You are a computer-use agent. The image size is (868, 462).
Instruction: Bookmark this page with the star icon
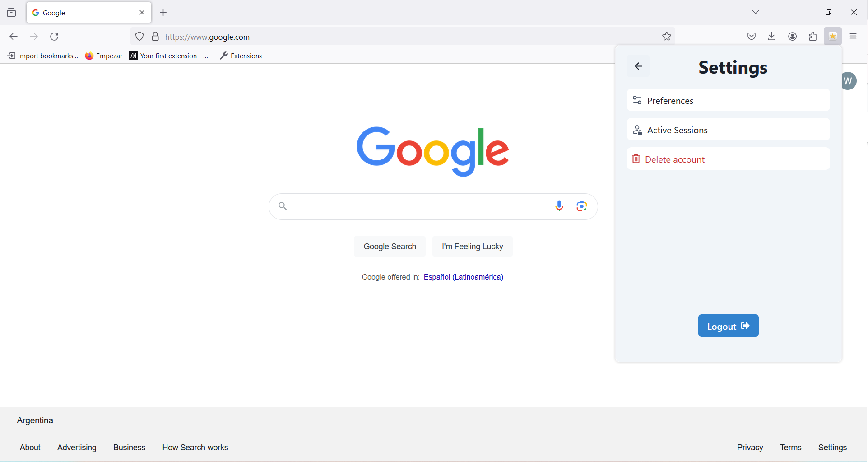pyautogui.click(x=667, y=37)
